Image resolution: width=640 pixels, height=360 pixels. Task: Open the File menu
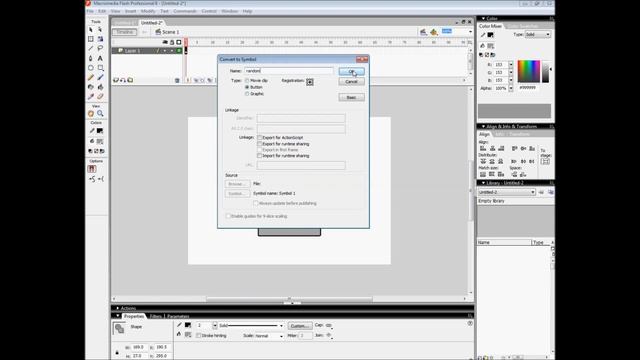point(90,11)
